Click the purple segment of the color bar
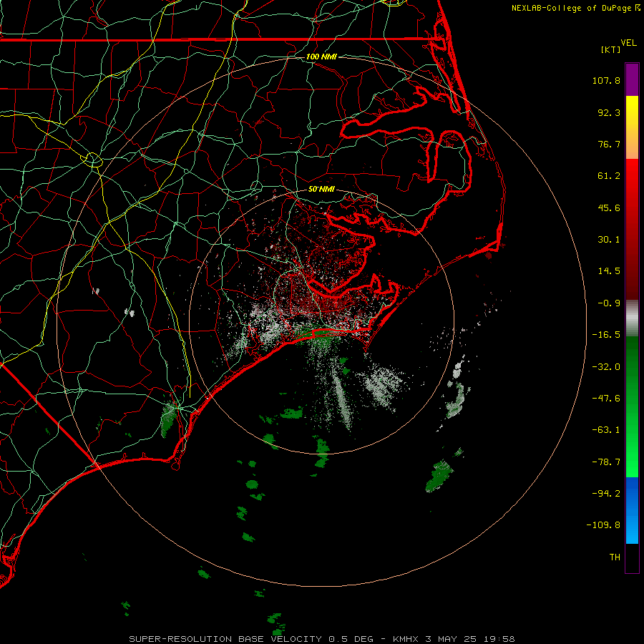Image resolution: width=644 pixels, height=644 pixels. pos(632,79)
